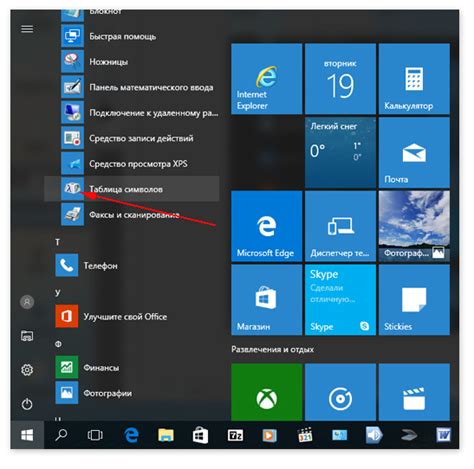Open Средство просмотра XPS icon
Viewport: 474px width, 469px height.
pos(72,163)
